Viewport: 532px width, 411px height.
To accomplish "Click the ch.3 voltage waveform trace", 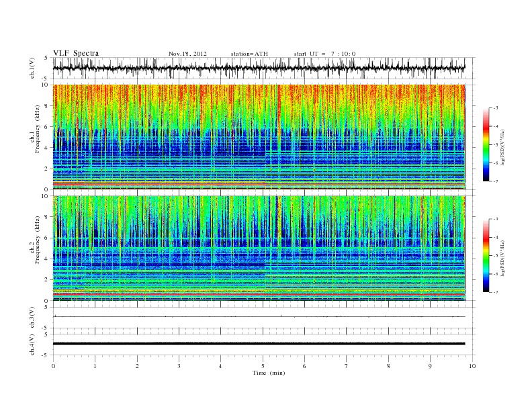I will point(259,316).
